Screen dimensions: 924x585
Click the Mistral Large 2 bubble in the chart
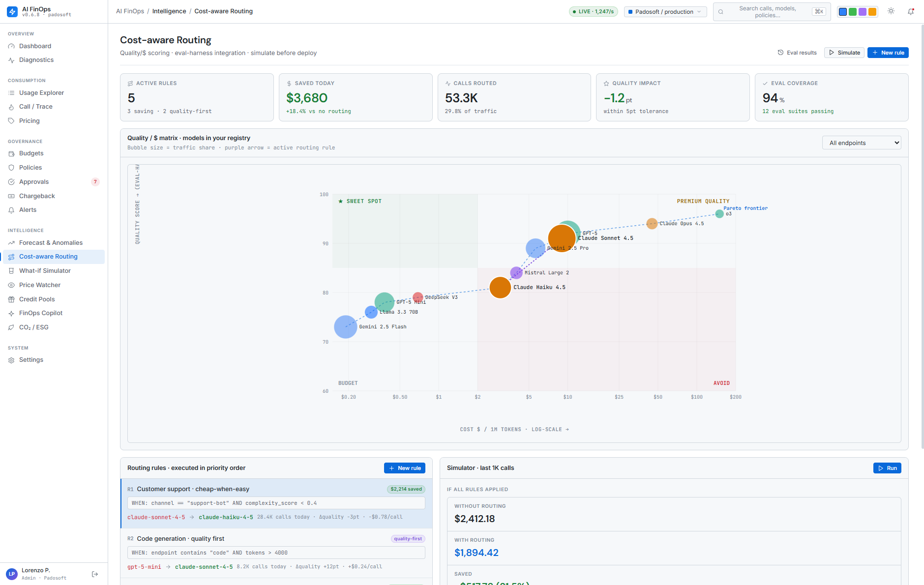click(x=516, y=273)
